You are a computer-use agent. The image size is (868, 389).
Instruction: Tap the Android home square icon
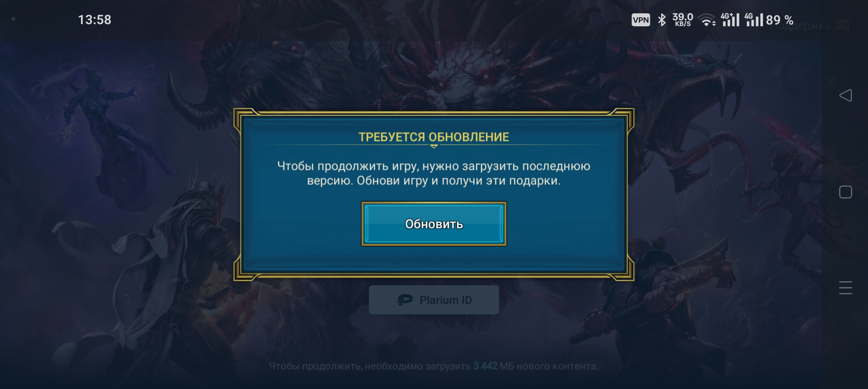[846, 192]
